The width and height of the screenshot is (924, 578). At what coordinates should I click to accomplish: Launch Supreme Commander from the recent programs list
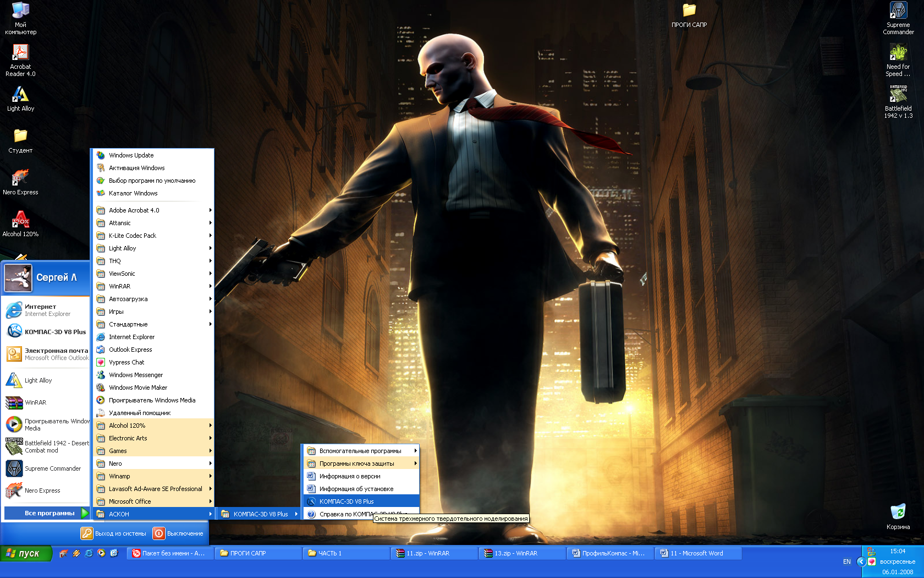[46, 468]
